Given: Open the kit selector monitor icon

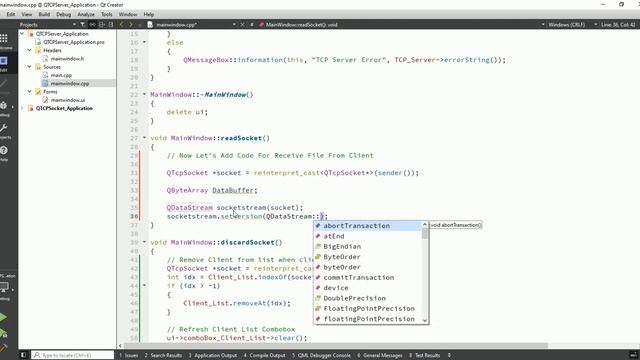Looking at the screenshot, I should click(4, 287).
